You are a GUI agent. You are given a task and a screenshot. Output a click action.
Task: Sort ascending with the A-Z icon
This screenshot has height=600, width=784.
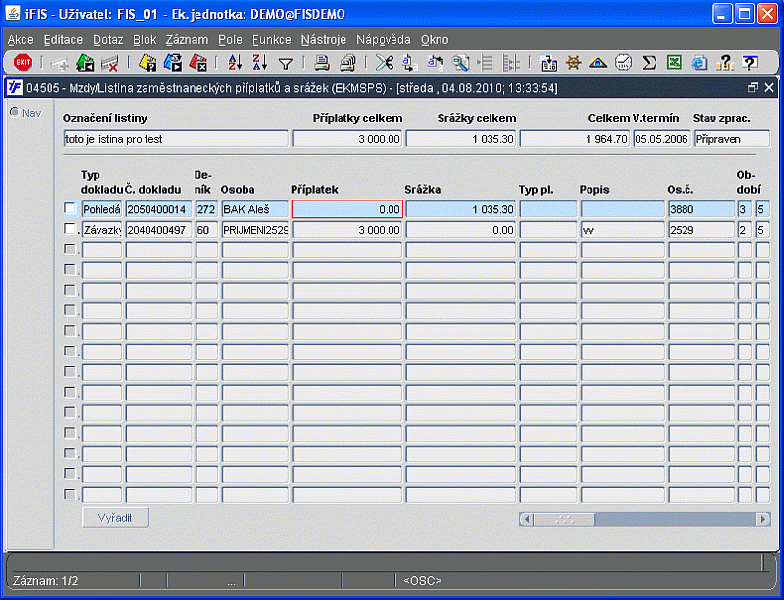pos(235,63)
